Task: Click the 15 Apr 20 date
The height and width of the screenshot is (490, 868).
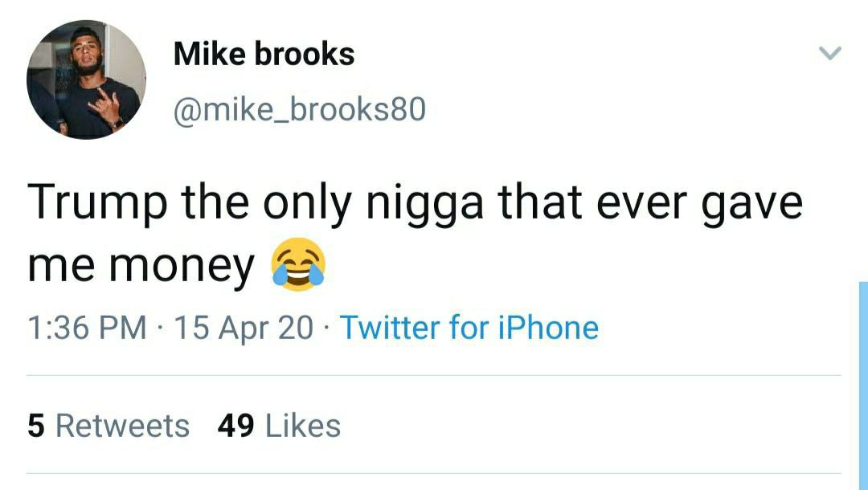Action: click(x=244, y=327)
